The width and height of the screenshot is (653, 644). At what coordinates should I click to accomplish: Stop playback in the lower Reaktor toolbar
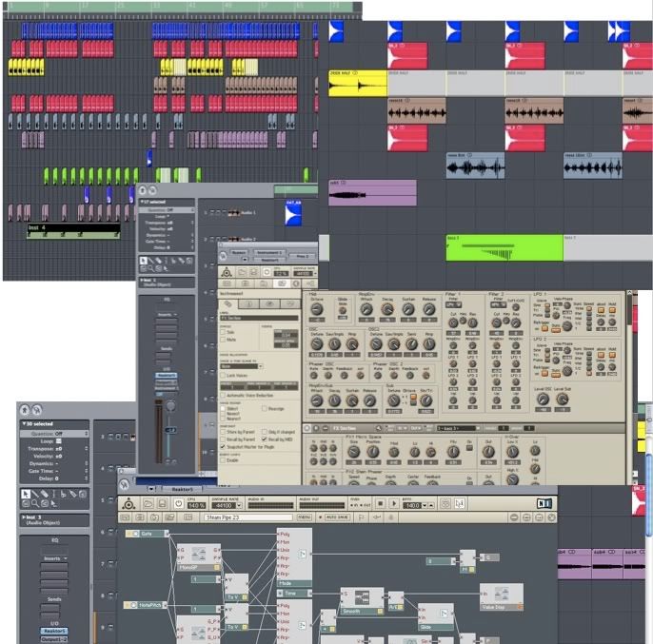click(380, 504)
